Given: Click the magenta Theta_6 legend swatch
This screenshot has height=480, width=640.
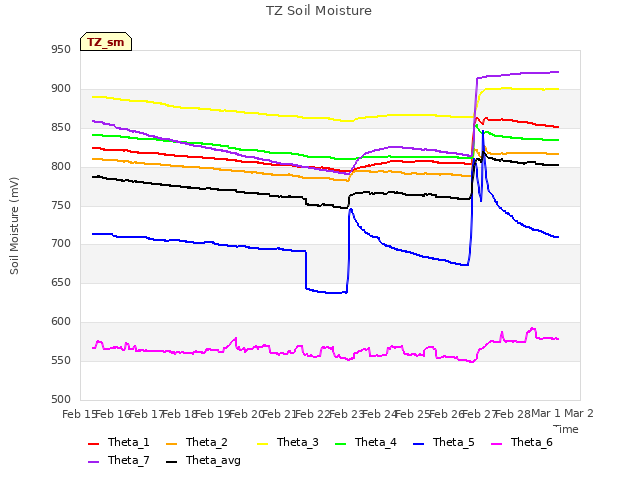Looking at the screenshot, I should pos(496,443).
